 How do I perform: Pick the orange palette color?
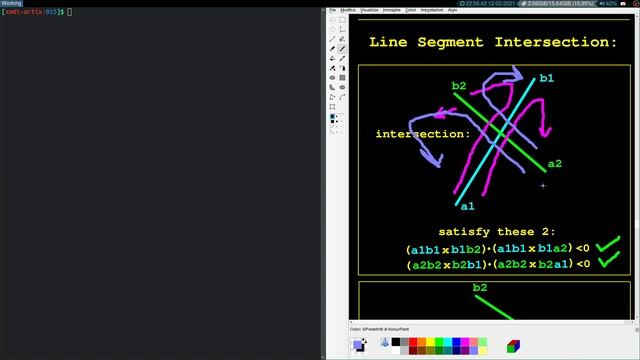pyautogui.click(x=422, y=342)
